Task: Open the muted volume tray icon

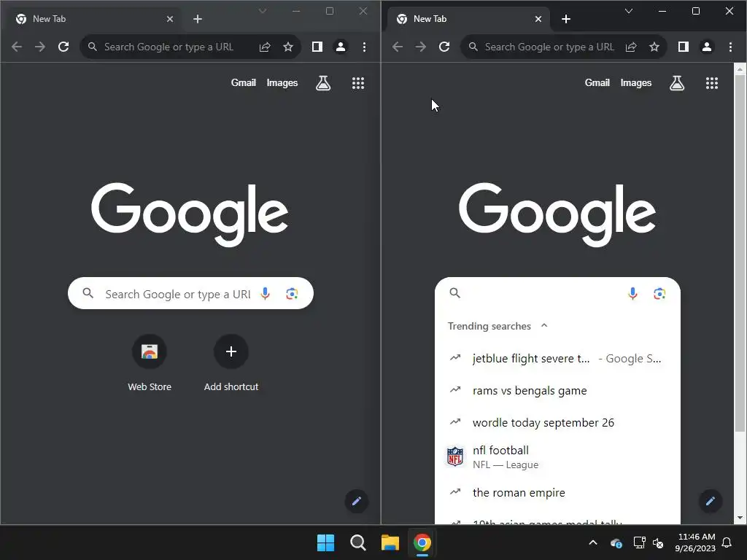Action: 658,542
